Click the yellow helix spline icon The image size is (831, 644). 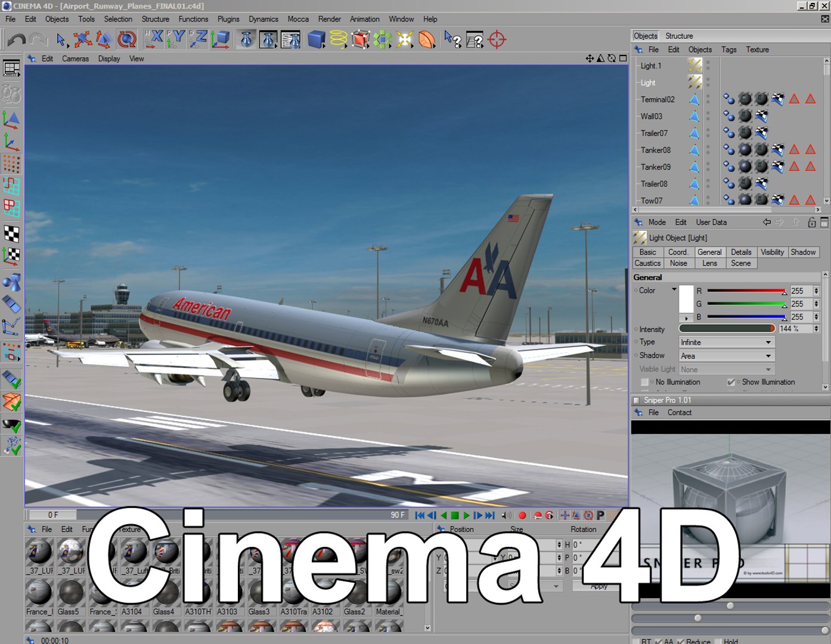pyautogui.click(x=339, y=39)
